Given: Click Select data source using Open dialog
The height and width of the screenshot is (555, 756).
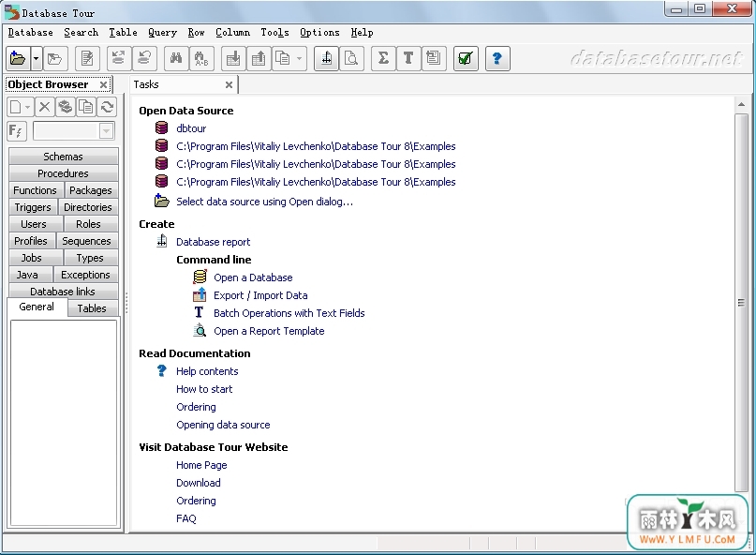Looking at the screenshot, I should (265, 202).
